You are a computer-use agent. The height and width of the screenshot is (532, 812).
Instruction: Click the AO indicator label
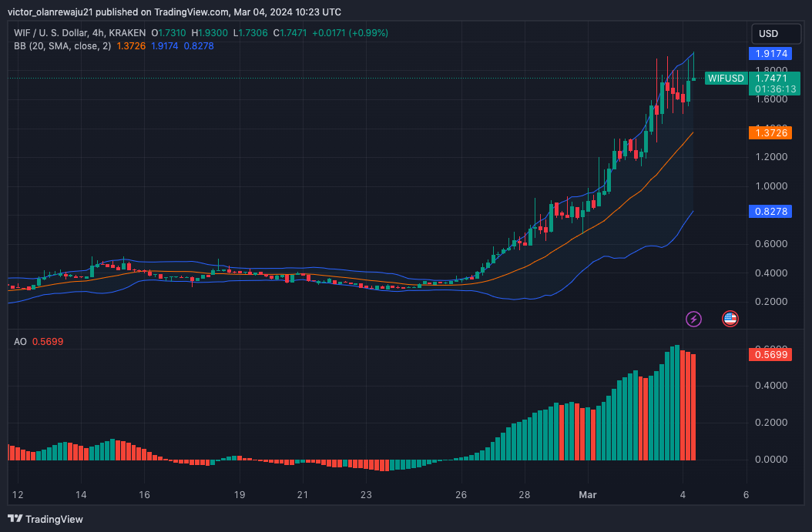(x=20, y=342)
